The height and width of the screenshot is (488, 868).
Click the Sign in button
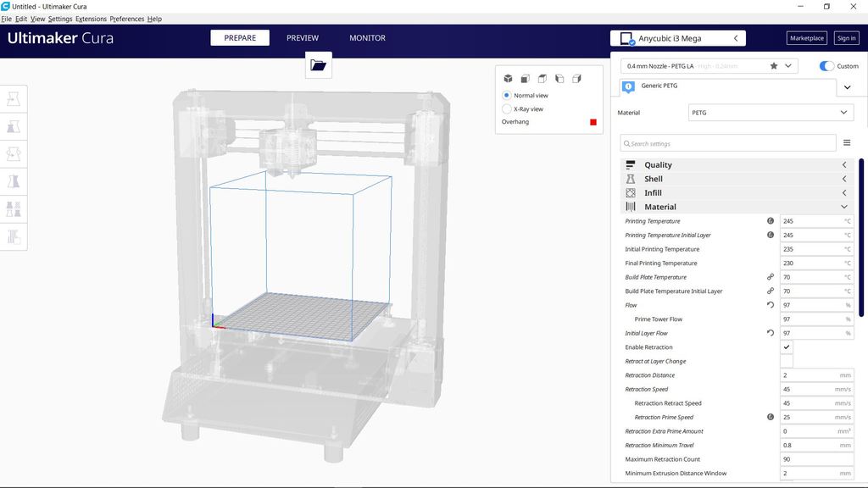[x=847, y=38]
